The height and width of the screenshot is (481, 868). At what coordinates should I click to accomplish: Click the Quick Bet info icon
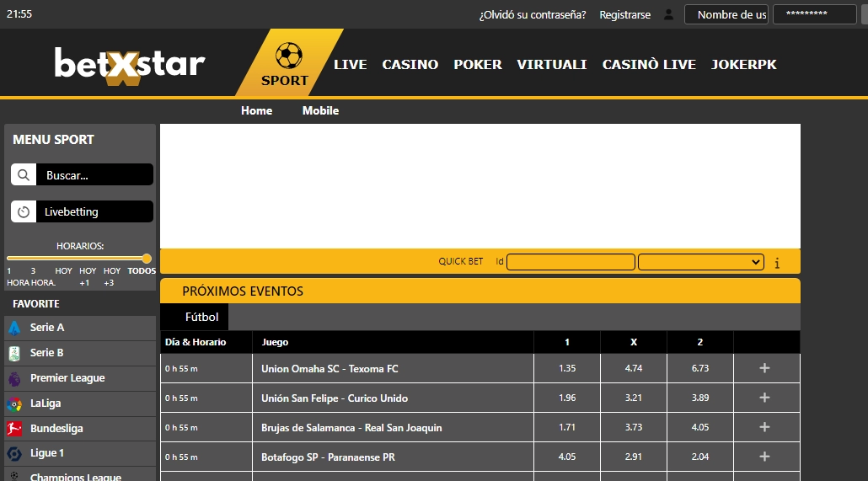pyautogui.click(x=777, y=263)
